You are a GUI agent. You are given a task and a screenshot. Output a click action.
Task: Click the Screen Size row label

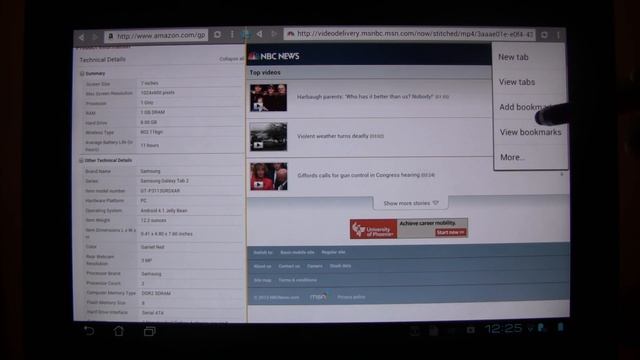tap(98, 84)
